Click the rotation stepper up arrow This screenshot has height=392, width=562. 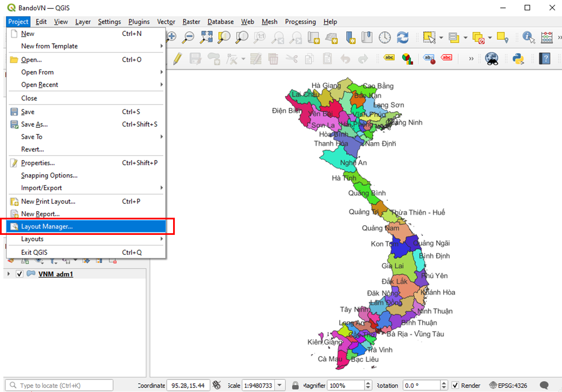tap(444, 383)
